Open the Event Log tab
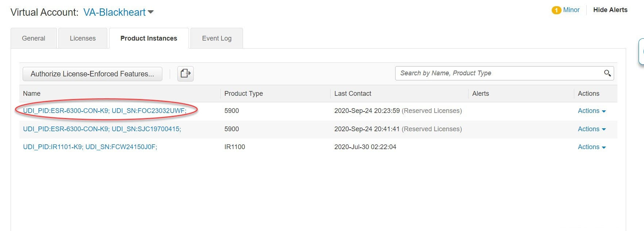Image resolution: width=644 pixels, height=231 pixels. click(217, 38)
